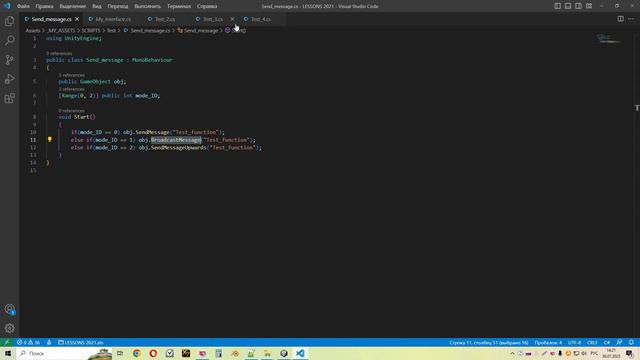640x360 pixels.
Task: Open the Accounts menu in activity bar
Action: pyautogui.click(x=9, y=309)
